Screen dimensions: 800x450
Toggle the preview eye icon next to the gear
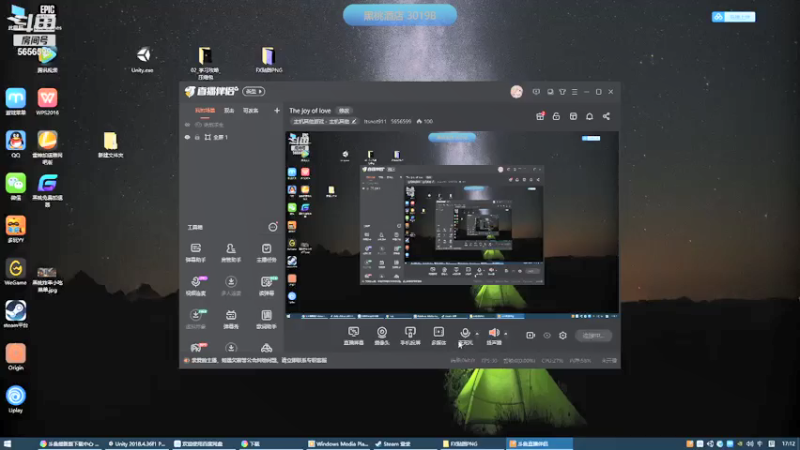click(547, 335)
